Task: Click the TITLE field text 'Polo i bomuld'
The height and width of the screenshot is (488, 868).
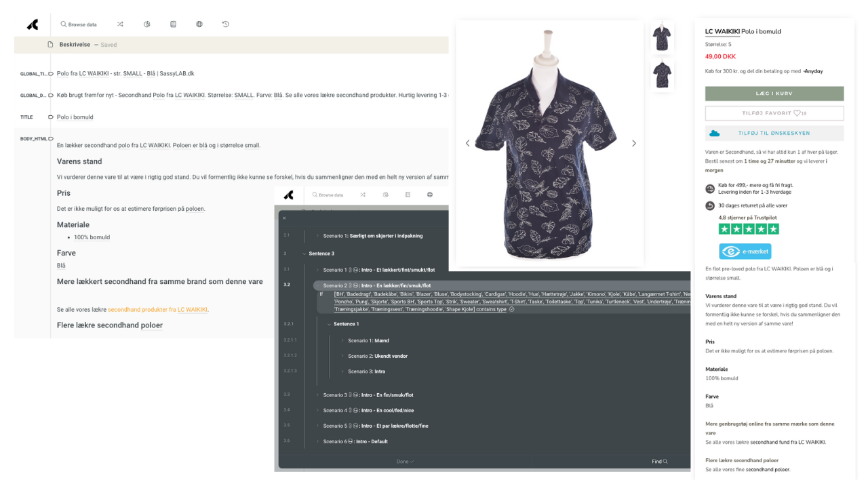Action: point(75,117)
